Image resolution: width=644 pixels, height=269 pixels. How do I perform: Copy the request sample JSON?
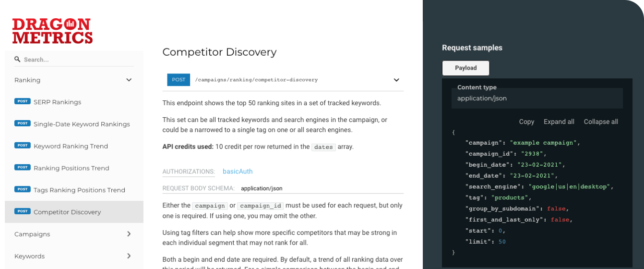tap(526, 122)
